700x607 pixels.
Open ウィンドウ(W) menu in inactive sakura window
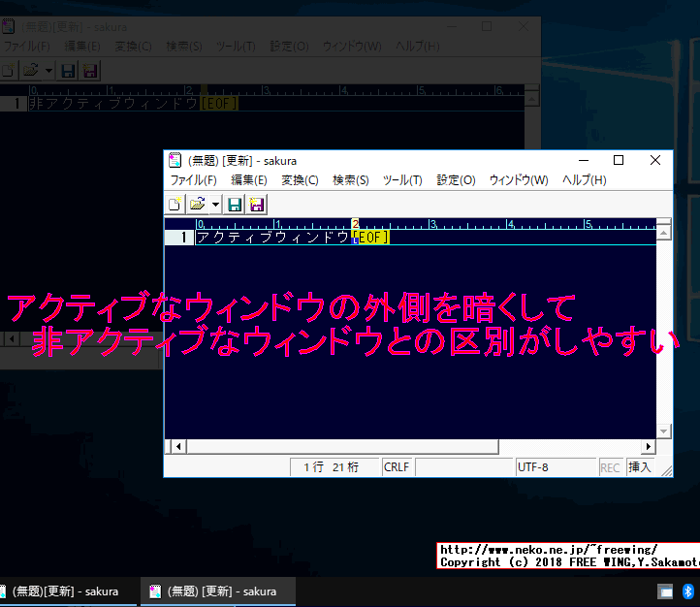[x=352, y=46]
